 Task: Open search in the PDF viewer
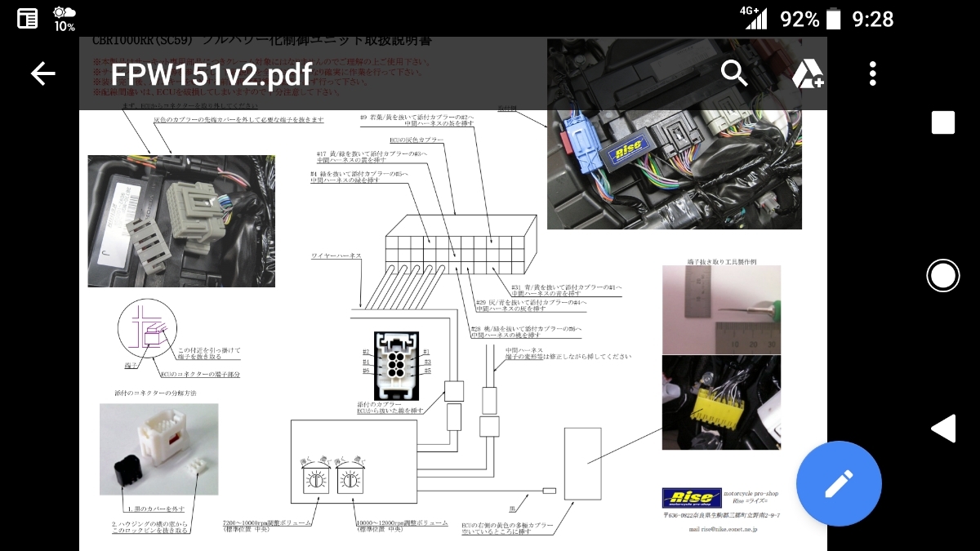pyautogui.click(x=734, y=74)
